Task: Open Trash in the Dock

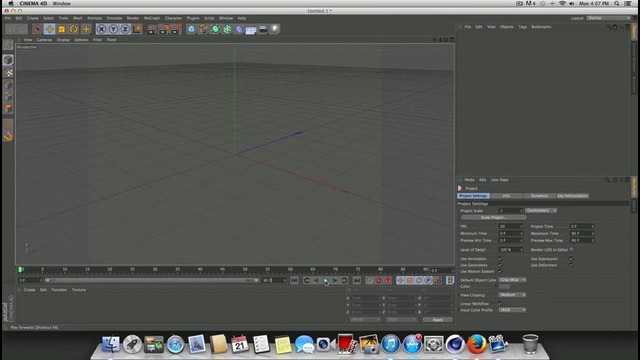Action: click(x=530, y=344)
